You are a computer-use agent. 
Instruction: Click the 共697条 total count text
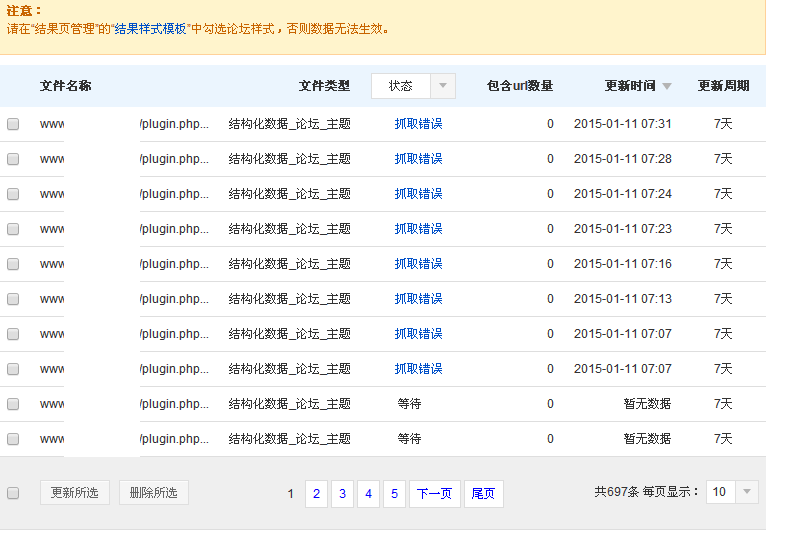click(x=616, y=492)
